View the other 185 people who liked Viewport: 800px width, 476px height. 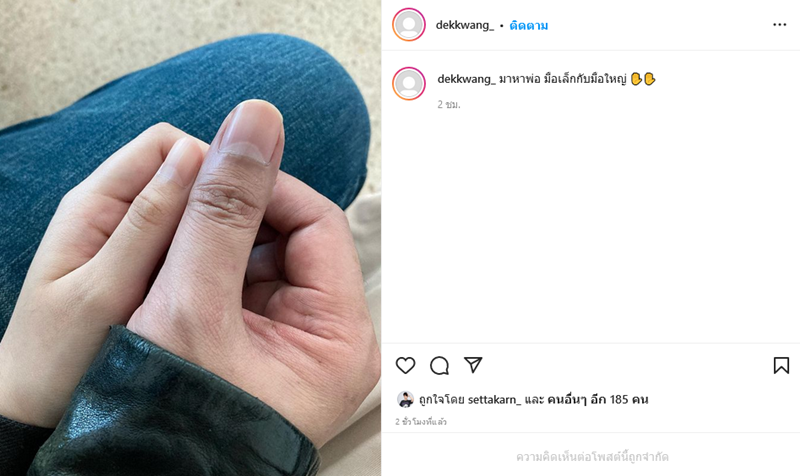597,399
